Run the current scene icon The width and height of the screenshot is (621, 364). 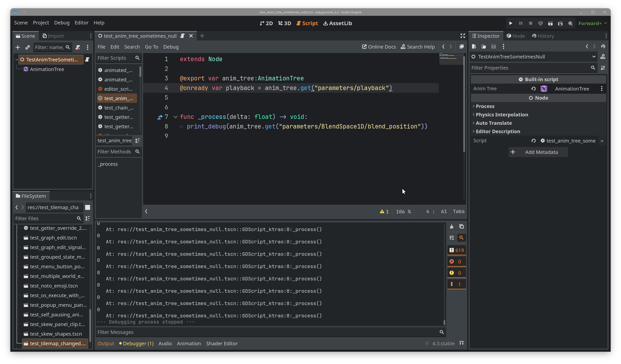[x=550, y=23]
